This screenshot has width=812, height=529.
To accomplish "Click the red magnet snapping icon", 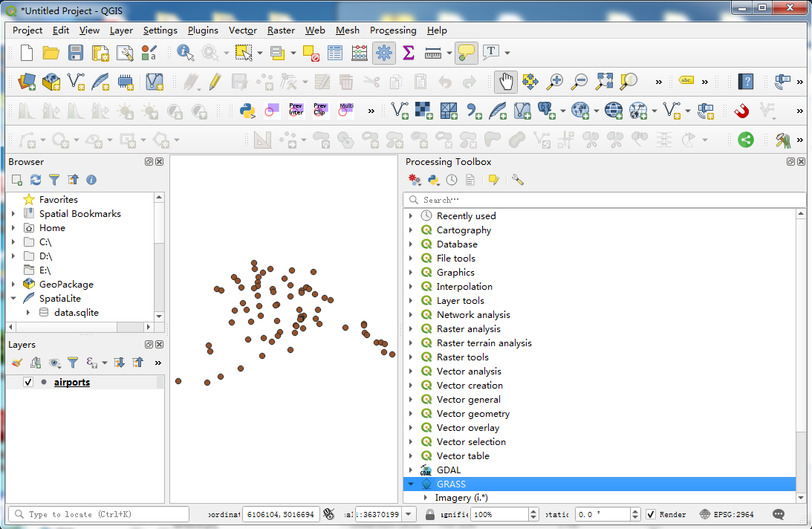I will pos(741,111).
